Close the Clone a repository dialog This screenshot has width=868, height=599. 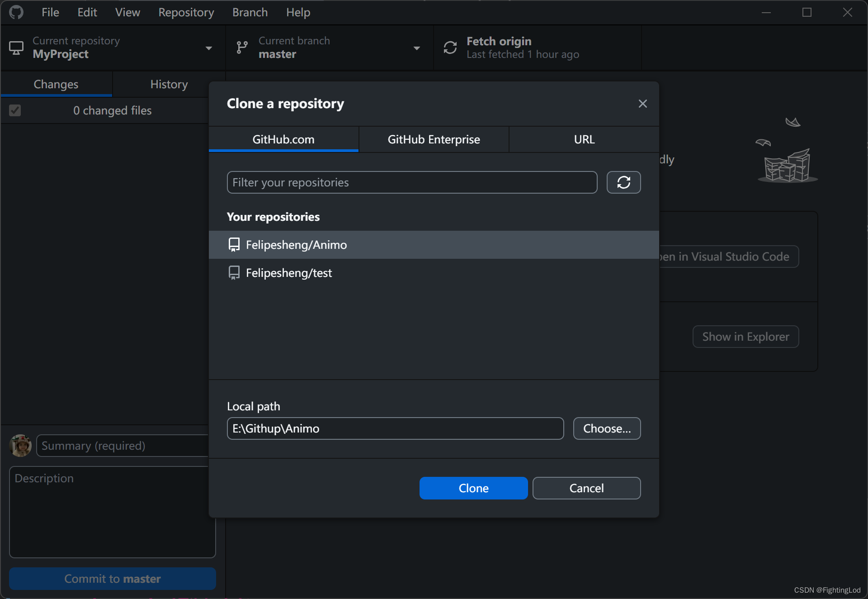coord(642,104)
